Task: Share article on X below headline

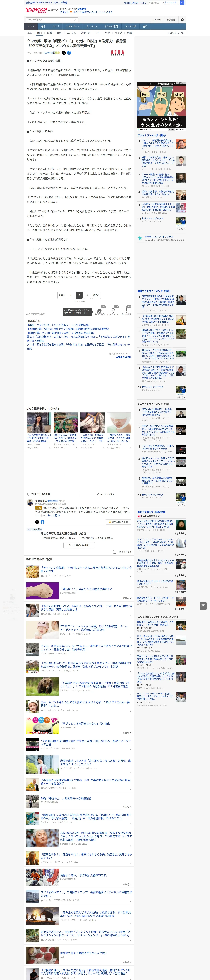Action: tap(64, 53)
